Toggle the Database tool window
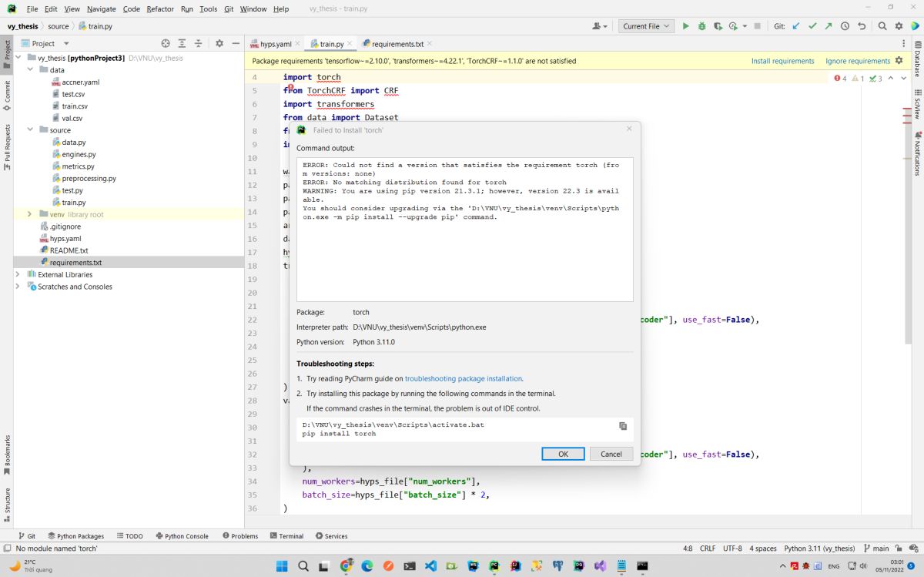 [x=917, y=61]
